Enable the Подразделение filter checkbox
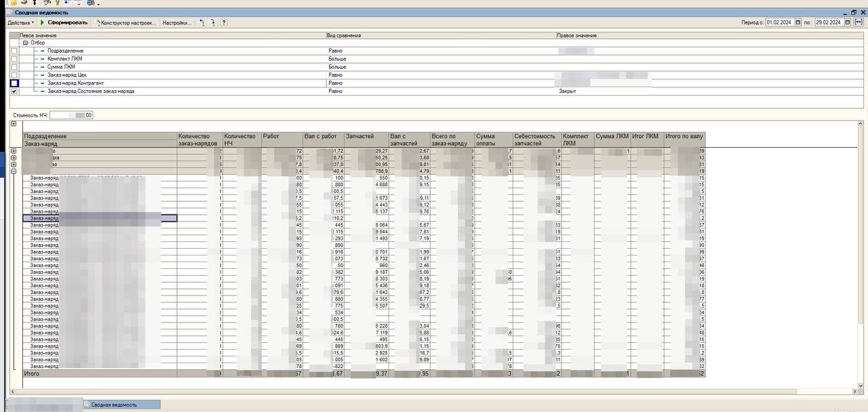This screenshot has width=868, height=412. point(14,51)
